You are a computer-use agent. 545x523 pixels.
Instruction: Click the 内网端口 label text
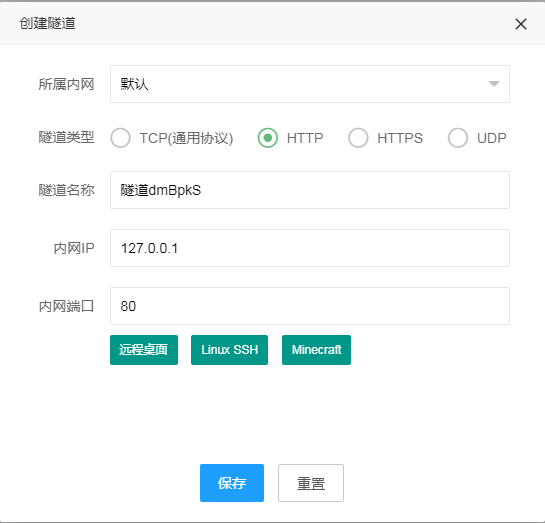[x=66, y=306]
